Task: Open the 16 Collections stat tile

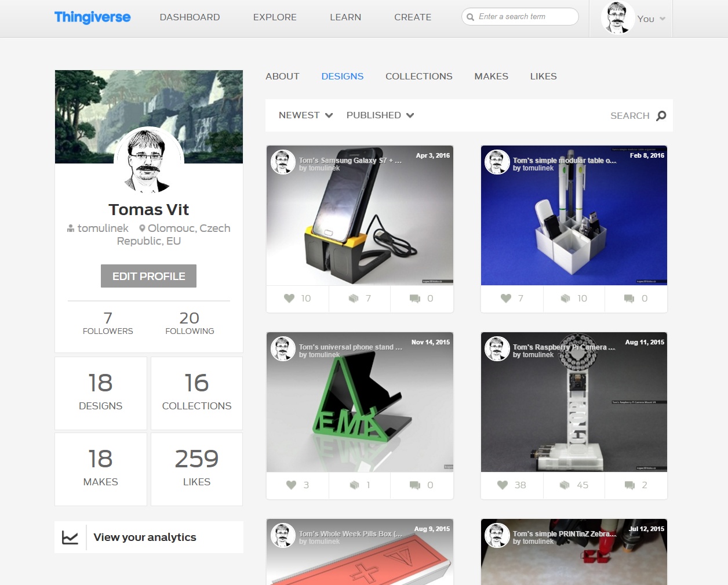Action: point(197,393)
